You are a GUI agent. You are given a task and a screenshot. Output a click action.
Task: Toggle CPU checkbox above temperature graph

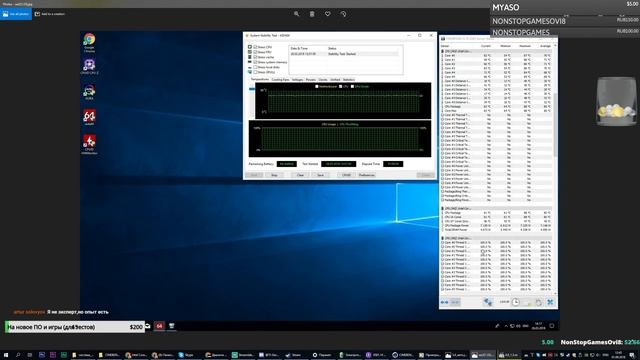[x=341, y=87]
